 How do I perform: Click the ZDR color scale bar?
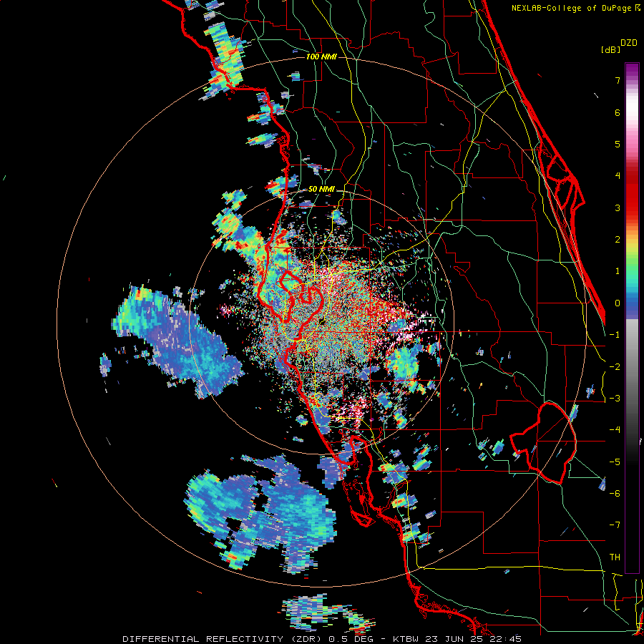click(632, 318)
